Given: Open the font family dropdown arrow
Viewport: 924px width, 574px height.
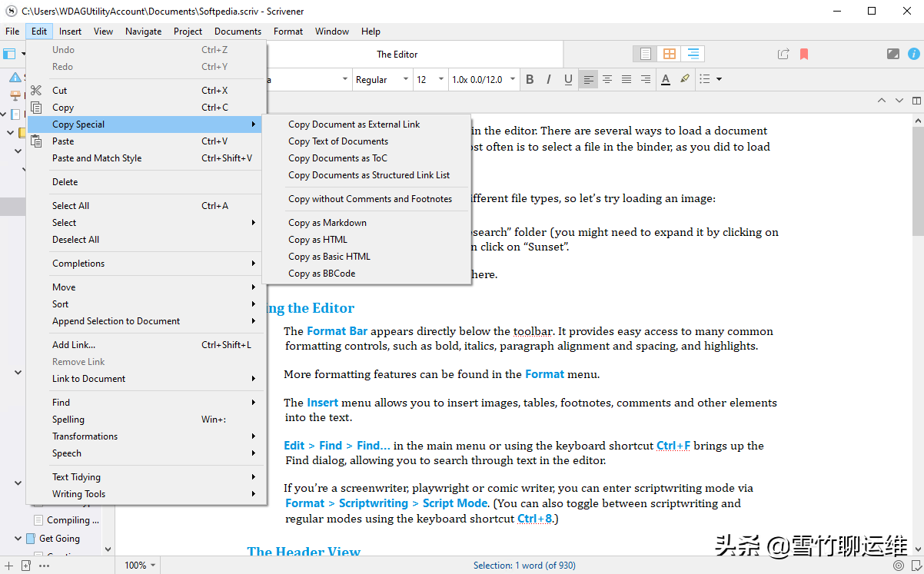Looking at the screenshot, I should pos(344,79).
